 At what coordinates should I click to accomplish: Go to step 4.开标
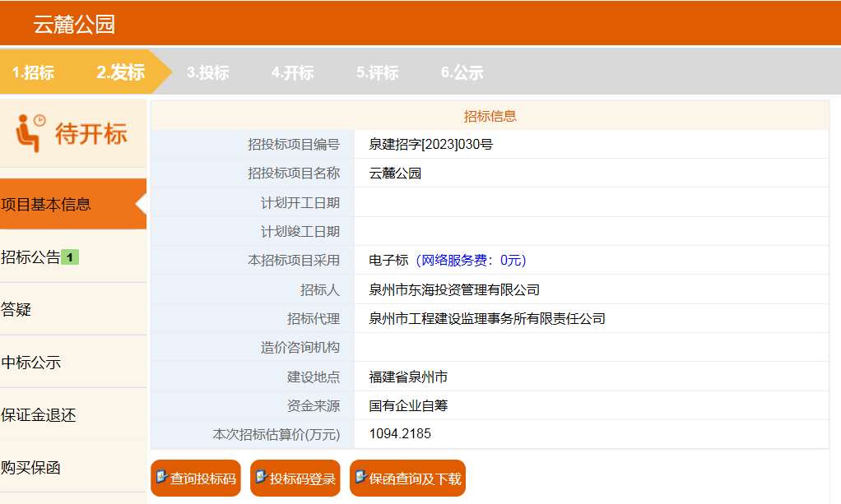click(x=292, y=72)
